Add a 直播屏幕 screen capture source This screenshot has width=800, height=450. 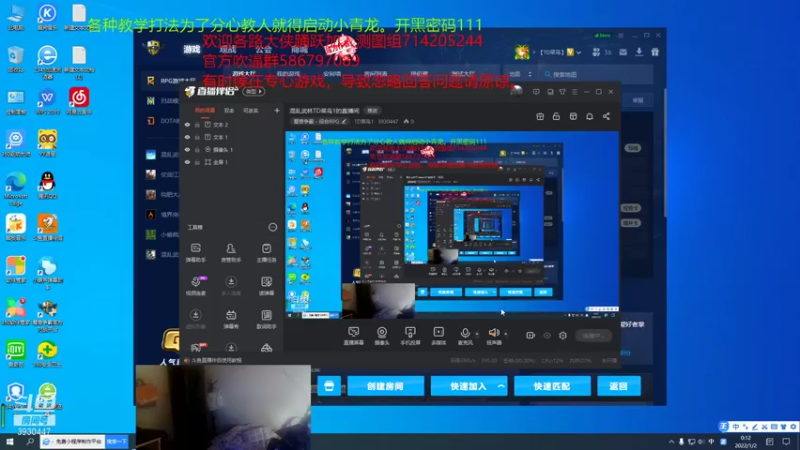coord(354,336)
